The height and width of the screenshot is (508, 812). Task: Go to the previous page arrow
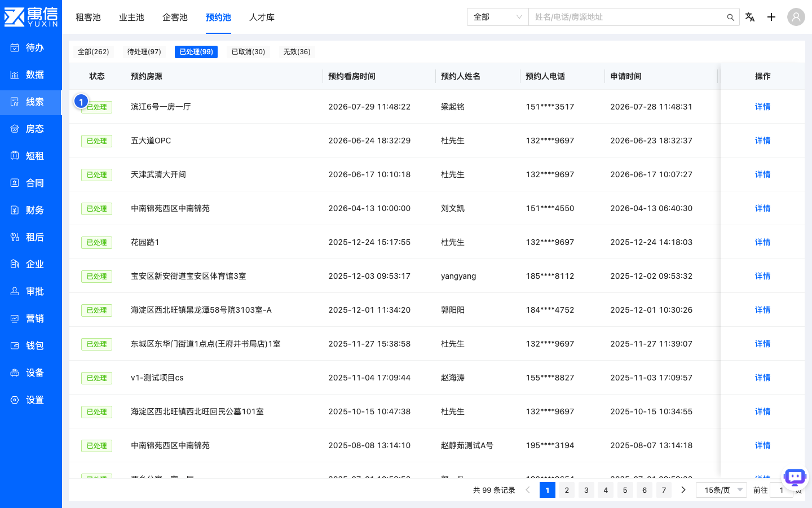(528, 490)
